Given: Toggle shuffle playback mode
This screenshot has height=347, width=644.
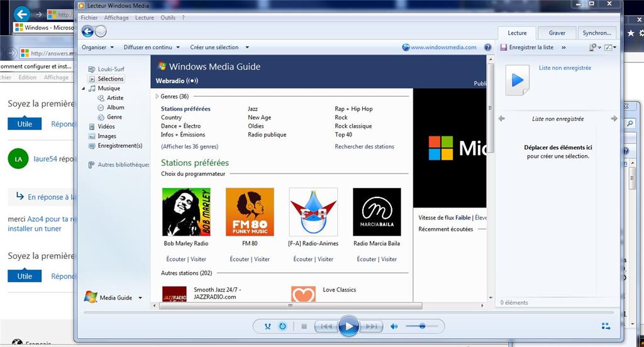Looking at the screenshot, I should click(x=268, y=326).
